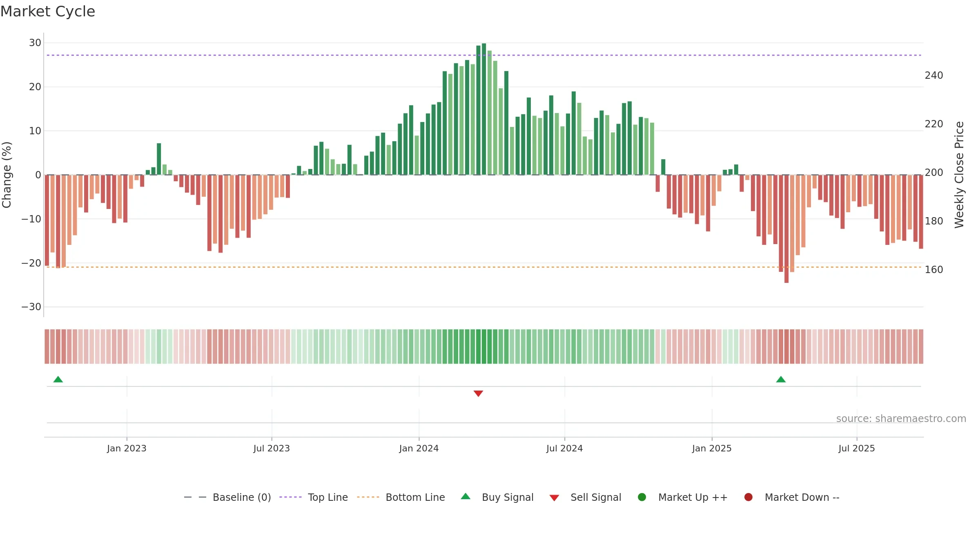Click the source: sharemaestro.com text
980x551 pixels.
(x=901, y=419)
